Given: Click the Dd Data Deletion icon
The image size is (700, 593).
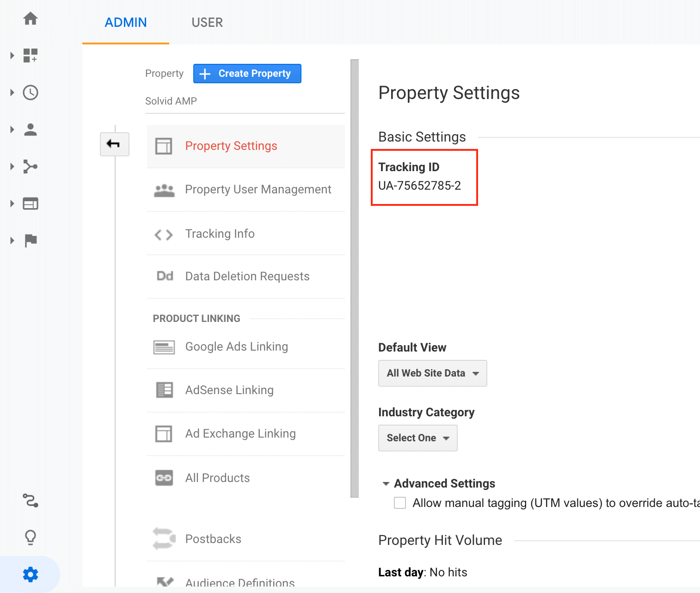Looking at the screenshot, I should (165, 276).
